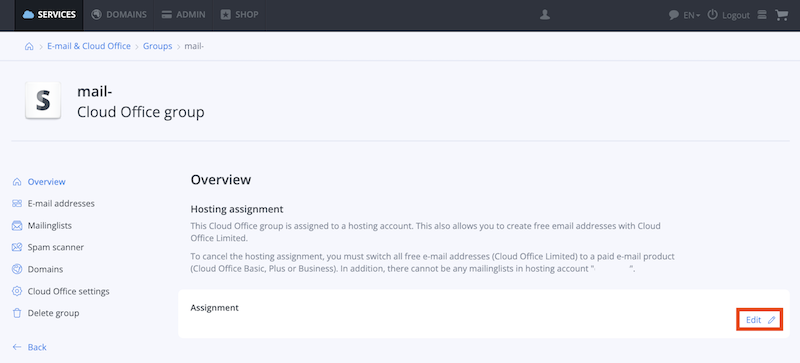Open Cloud Office settings
Screen dimensions: 800x363
click(x=68, y=292)
